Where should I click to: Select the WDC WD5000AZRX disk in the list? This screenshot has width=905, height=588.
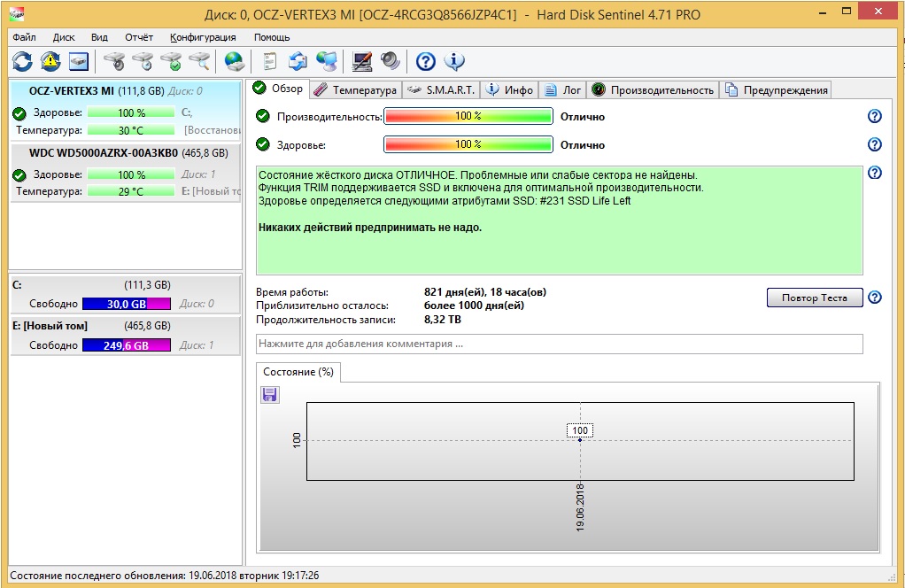[125, 152]
